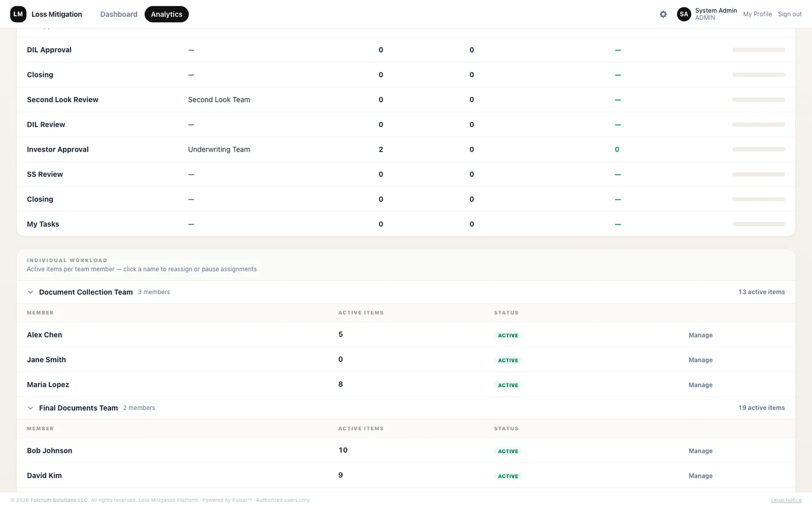Click the My Tasks row label
The height and width of the screenshot is (508, 812).
click(43, 224)
